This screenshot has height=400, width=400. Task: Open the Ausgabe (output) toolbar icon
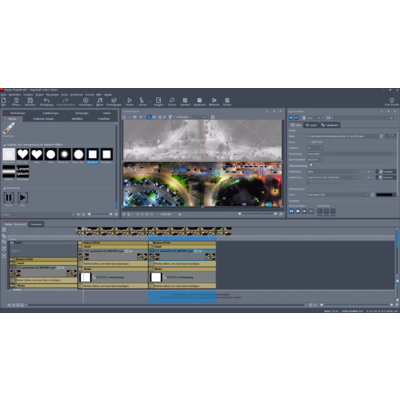tap(158, 101)
